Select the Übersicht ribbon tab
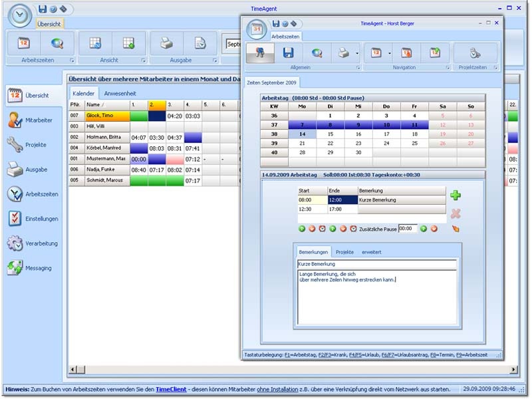The image size is (532, 399). click(x=49, y=24)
